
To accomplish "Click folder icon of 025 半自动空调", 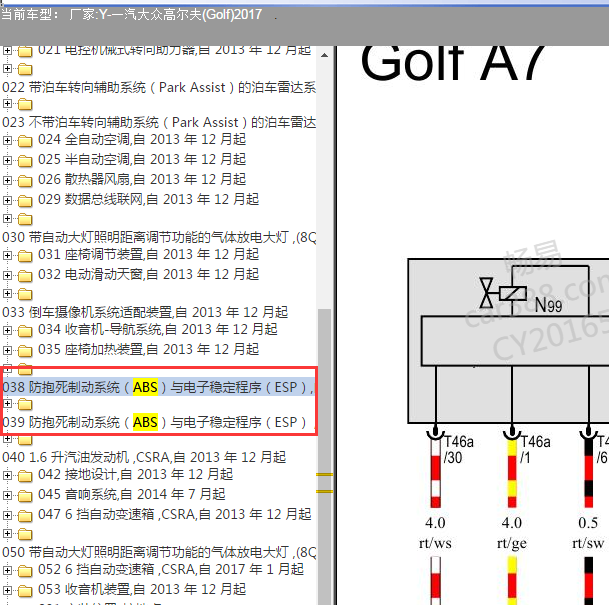I will 25,160.
